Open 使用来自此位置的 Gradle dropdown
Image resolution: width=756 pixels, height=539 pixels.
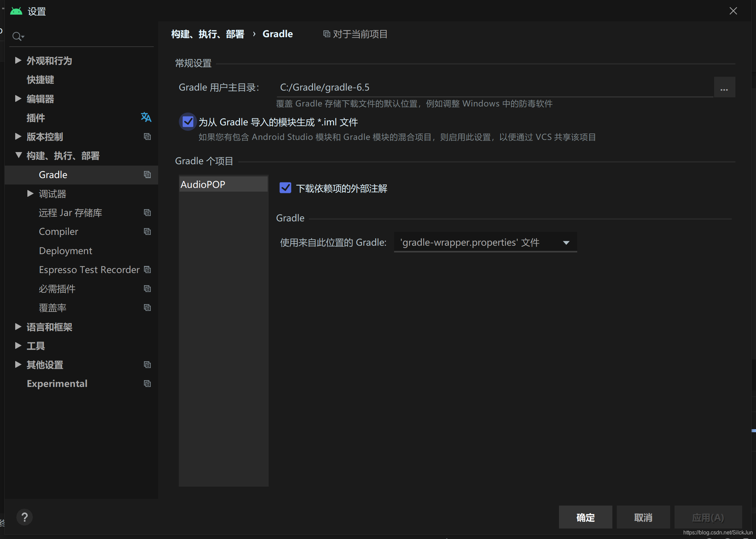tap(485, 242)
